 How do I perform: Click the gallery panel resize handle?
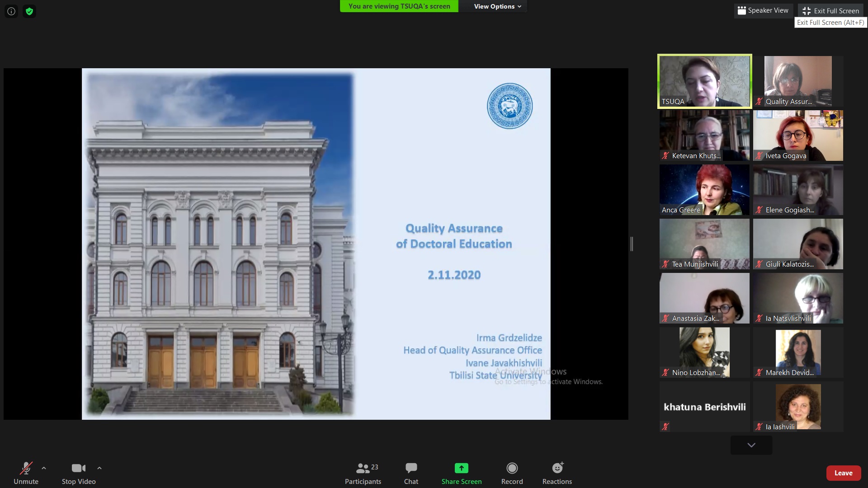(x=632, y=244)
